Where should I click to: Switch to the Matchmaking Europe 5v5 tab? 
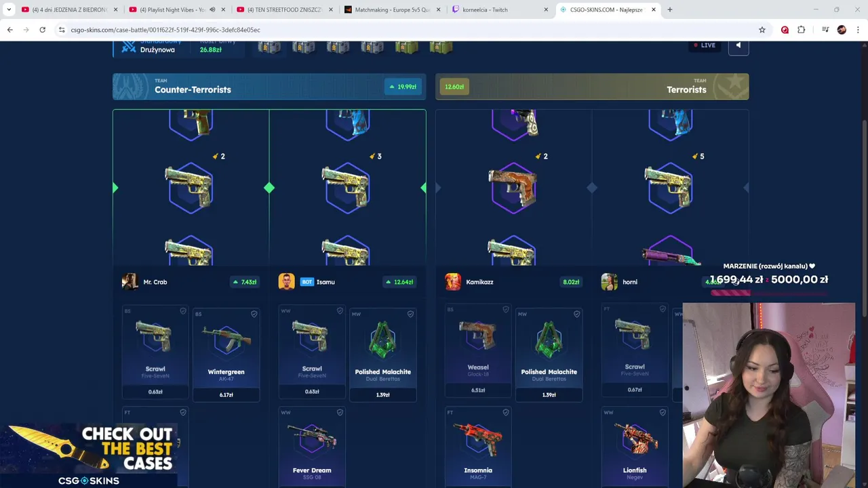pos(393,9)
